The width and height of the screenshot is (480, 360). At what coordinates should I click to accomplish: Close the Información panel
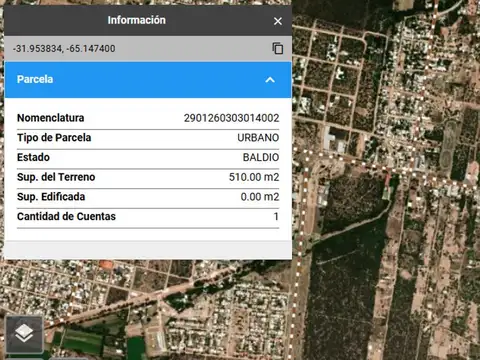277,21
